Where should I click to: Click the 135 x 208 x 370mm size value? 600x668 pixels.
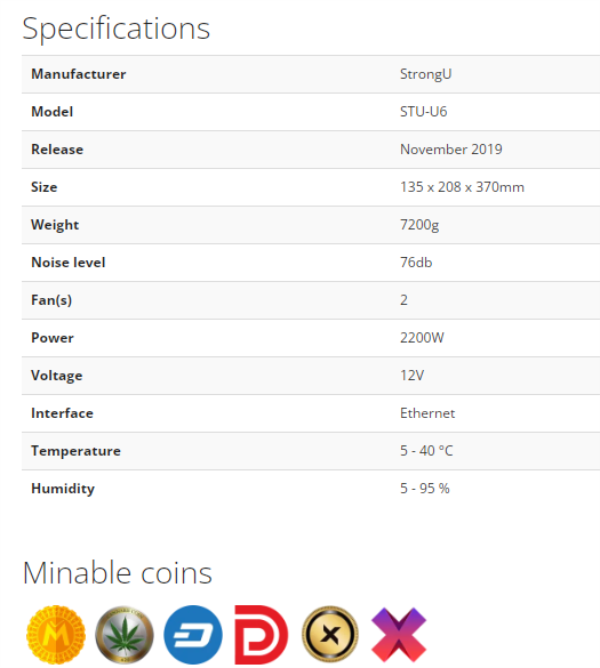click(462, 187)
